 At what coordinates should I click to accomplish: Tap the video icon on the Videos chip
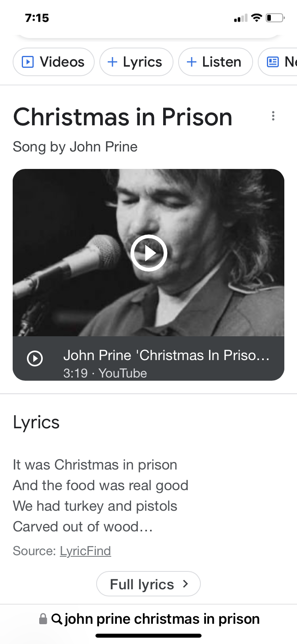point(27,62)
